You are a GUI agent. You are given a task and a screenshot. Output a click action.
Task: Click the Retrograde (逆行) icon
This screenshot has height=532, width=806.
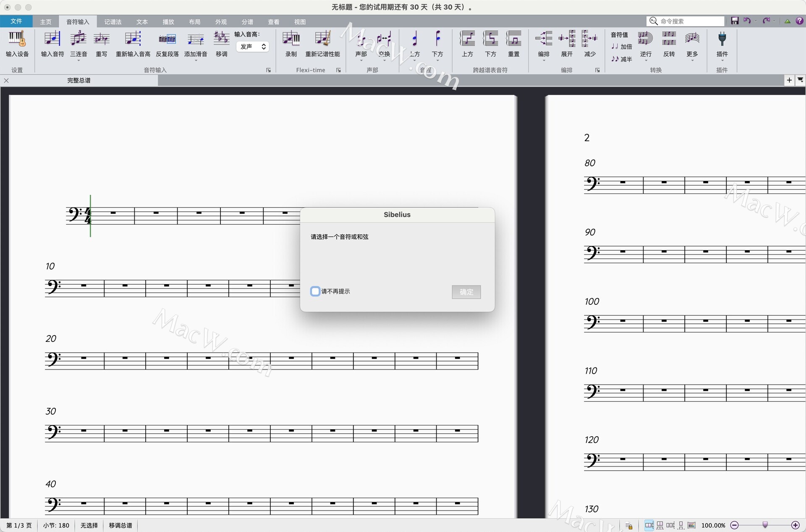point(646,39)
